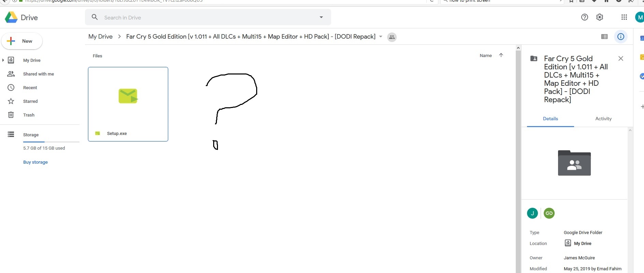The image size is (644, 273).
Task: Click owner avatar J in details
Action: click(x=532, y=213)
